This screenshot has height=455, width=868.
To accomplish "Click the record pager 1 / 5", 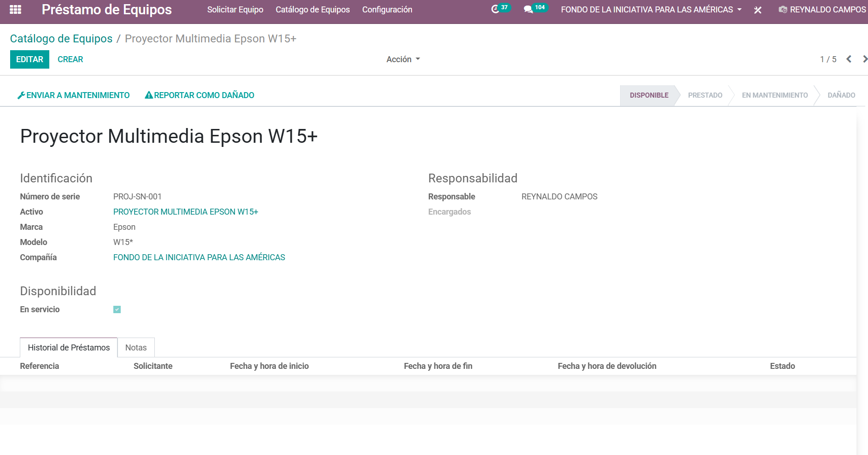I will 828,59.
